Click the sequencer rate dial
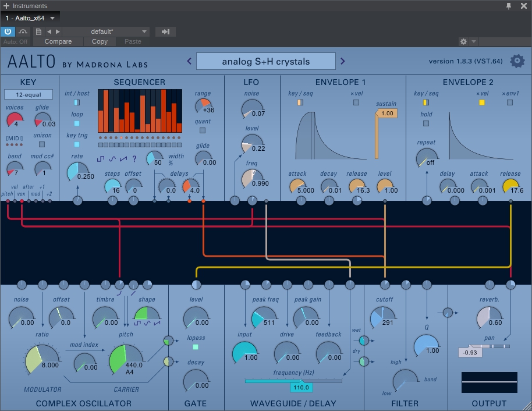Screen dimensions: 532x411 pos(77,172)
